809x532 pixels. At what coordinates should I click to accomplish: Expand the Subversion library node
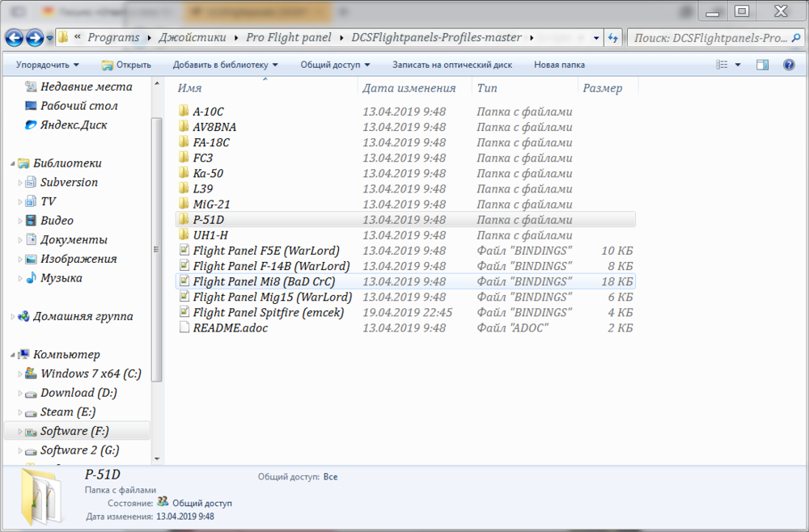20,183
